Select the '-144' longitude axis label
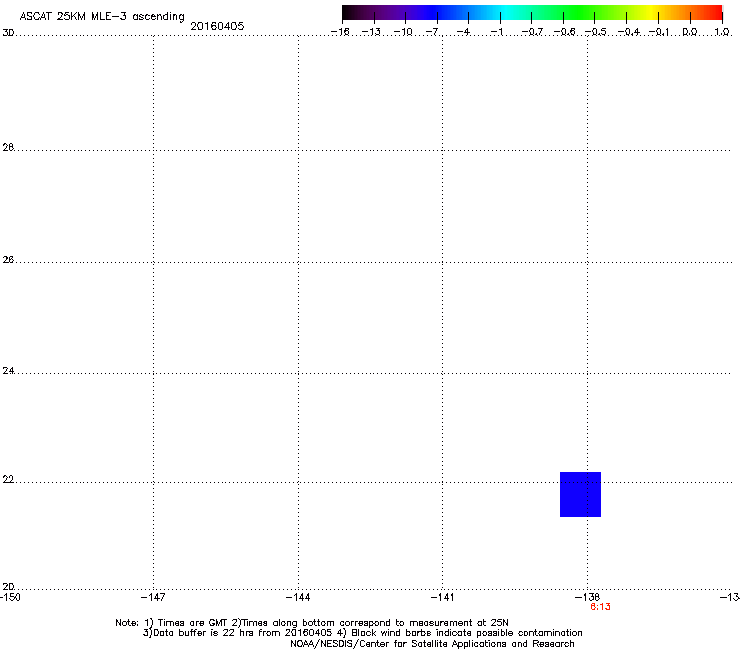740x650 pixels. (298, 597)
